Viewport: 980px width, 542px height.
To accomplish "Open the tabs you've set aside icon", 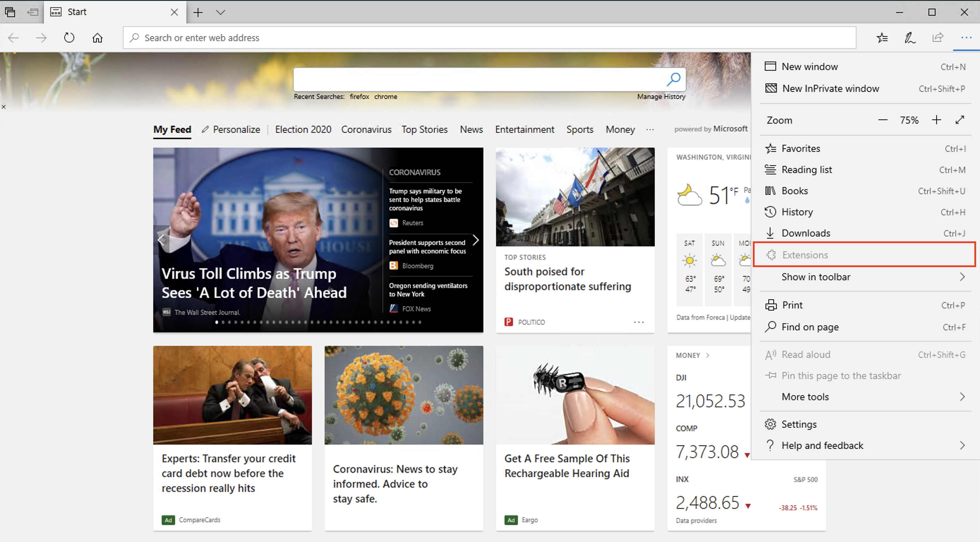I will coord(10,12).
